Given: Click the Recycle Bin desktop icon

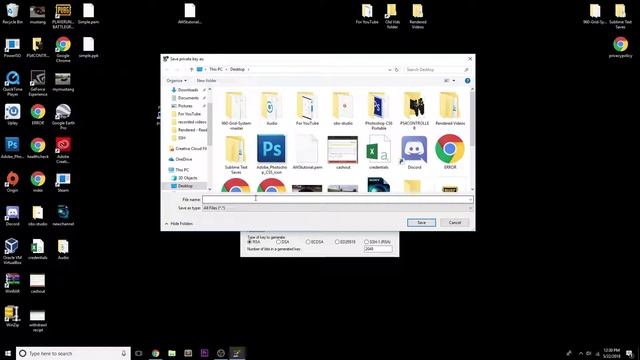Looking at the screenshot, I should (13, 14).
